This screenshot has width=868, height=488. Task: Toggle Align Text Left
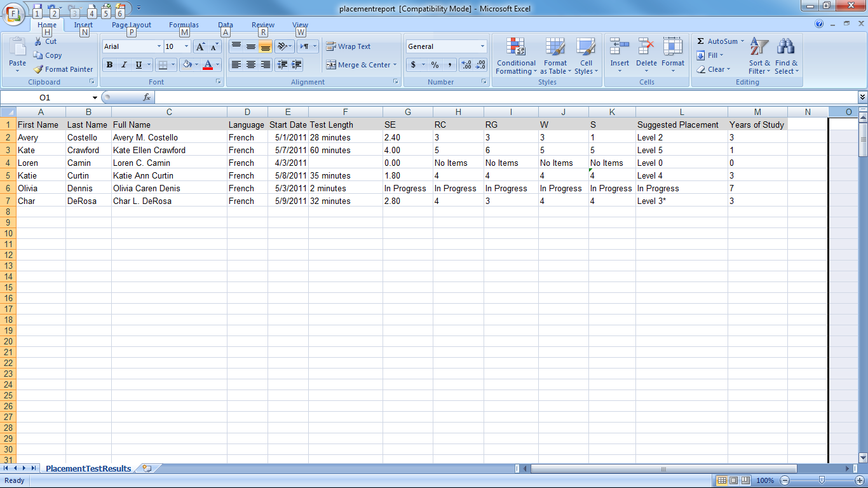click(236, 65)
